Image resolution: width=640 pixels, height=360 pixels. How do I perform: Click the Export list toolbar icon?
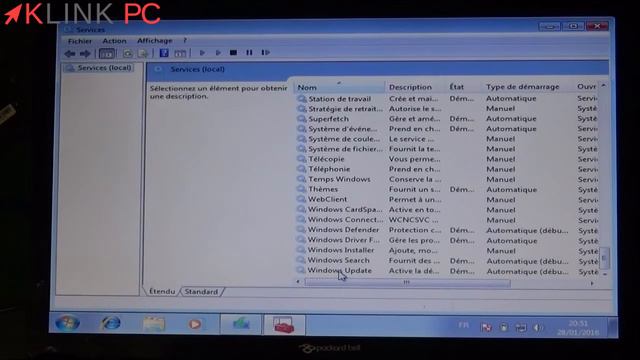(143, 53)
